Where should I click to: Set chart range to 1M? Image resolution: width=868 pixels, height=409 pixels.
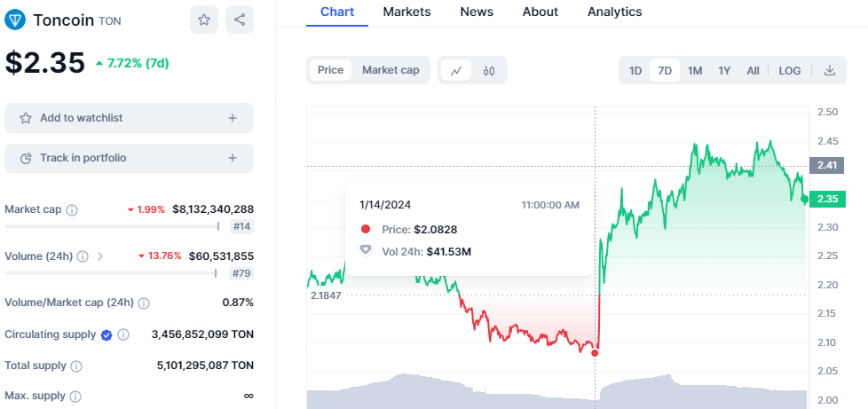tap(695, 70)
